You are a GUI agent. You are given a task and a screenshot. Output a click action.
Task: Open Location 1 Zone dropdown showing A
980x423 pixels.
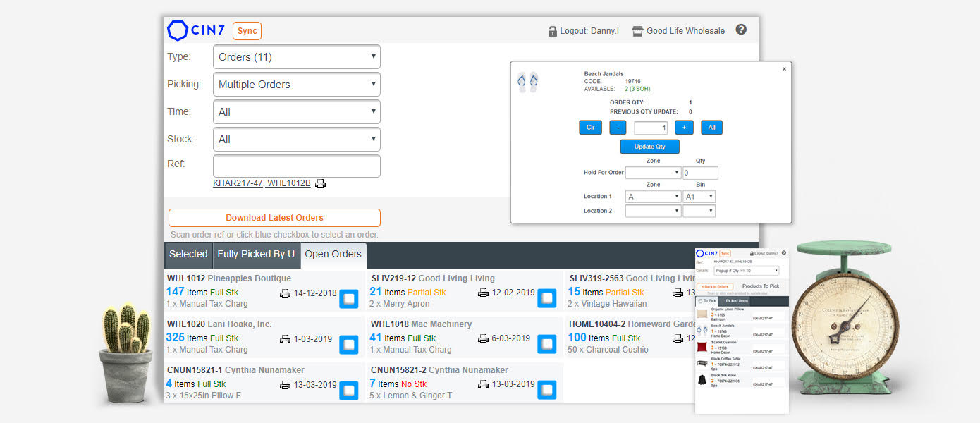pos(654,197)
